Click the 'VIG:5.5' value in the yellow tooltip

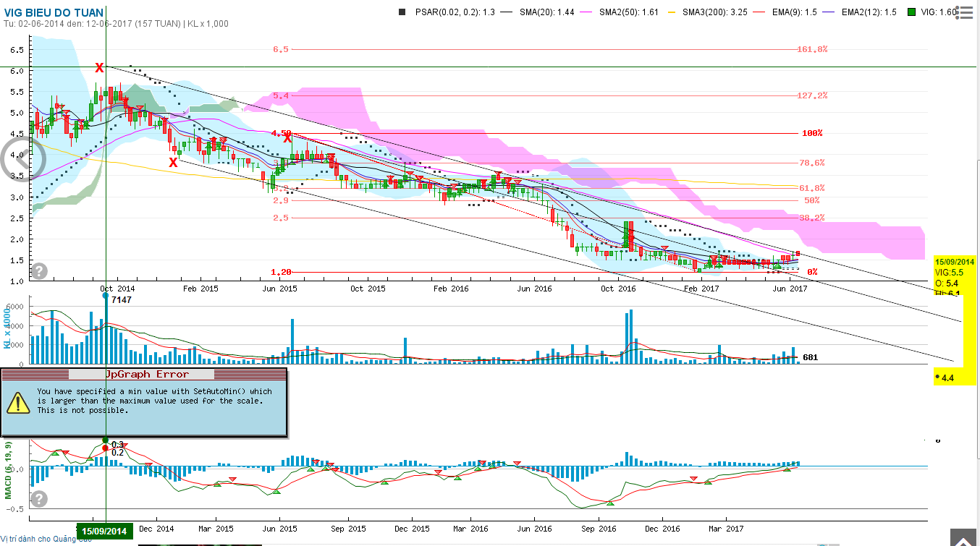click(950, 272)
